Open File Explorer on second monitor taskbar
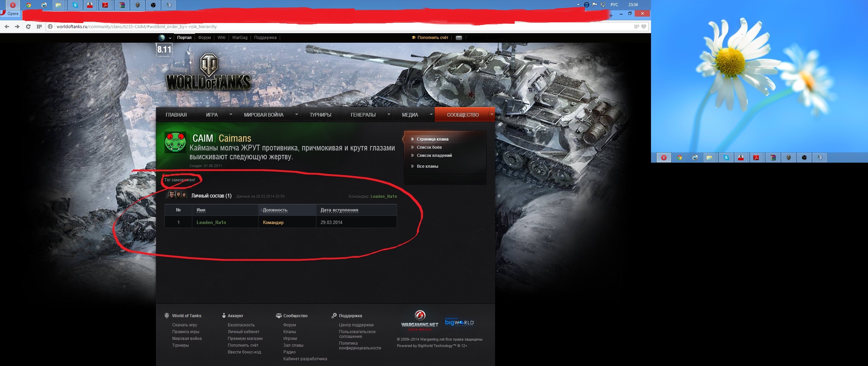This screenshot has width=868, height=366. click(709, 158)
